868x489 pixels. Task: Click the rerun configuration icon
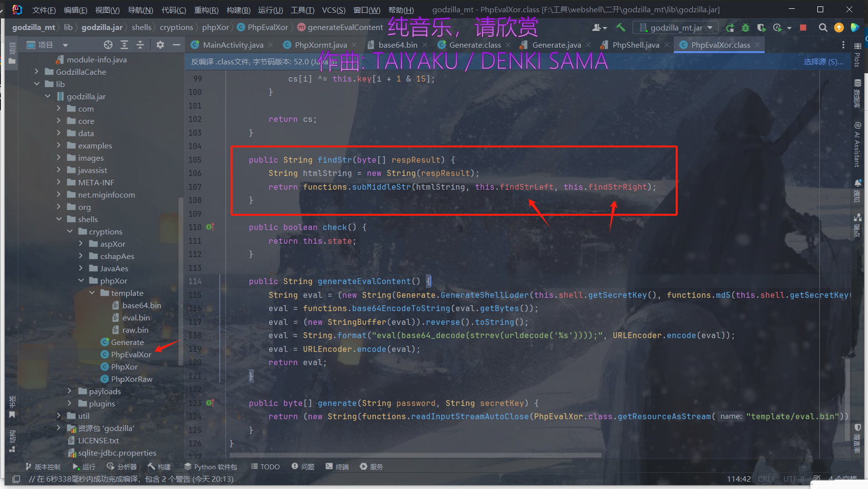pos(730,28)
